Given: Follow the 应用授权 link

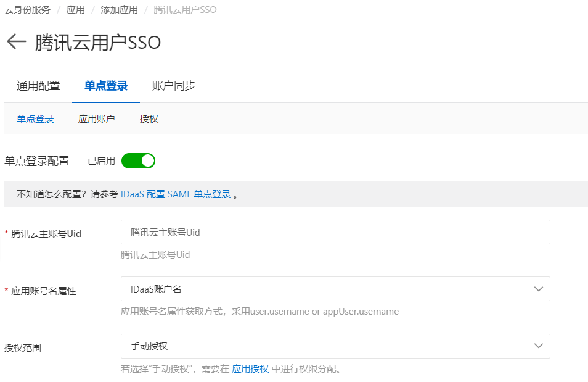Looking at the screenshot, I should point(250,369).
